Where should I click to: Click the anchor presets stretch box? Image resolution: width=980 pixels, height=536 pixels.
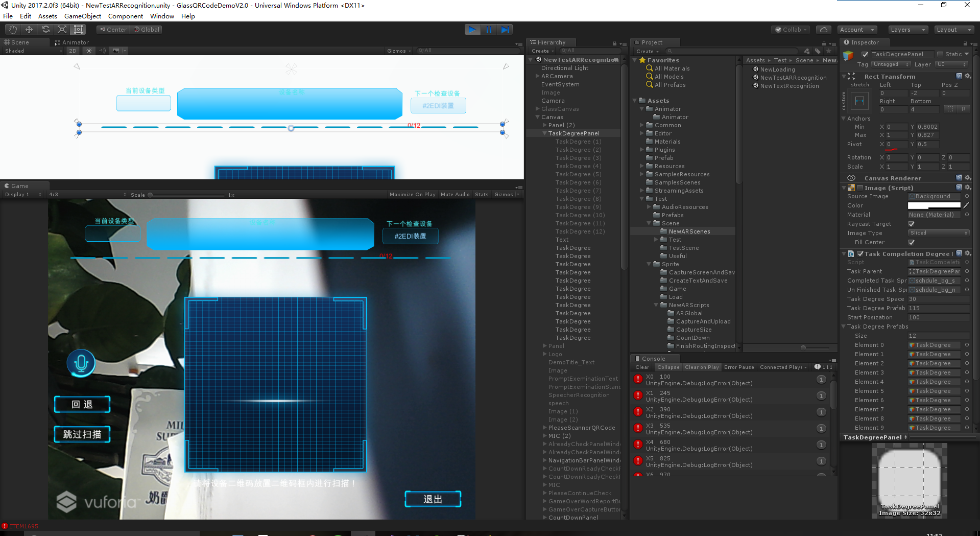click(x=860, y=101)
